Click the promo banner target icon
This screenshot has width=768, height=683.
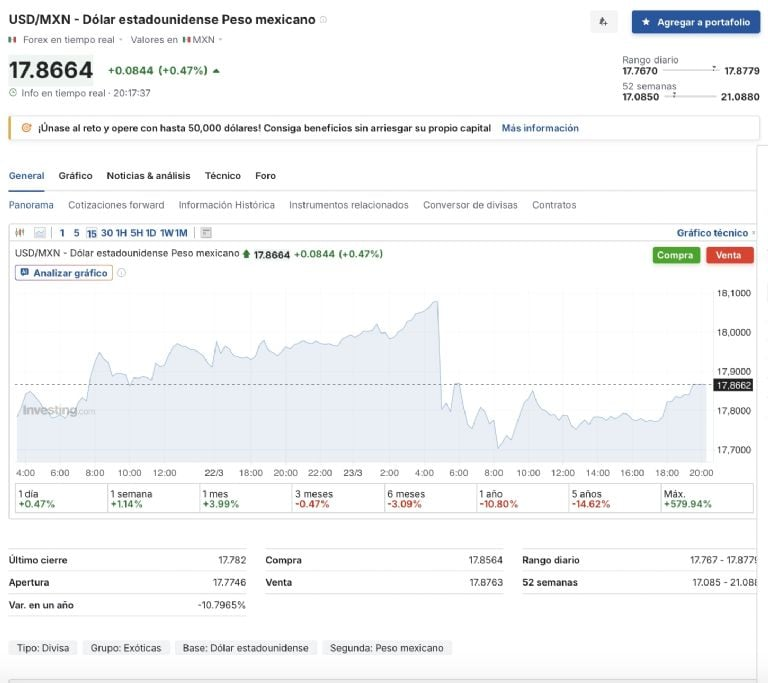point(26,128)
